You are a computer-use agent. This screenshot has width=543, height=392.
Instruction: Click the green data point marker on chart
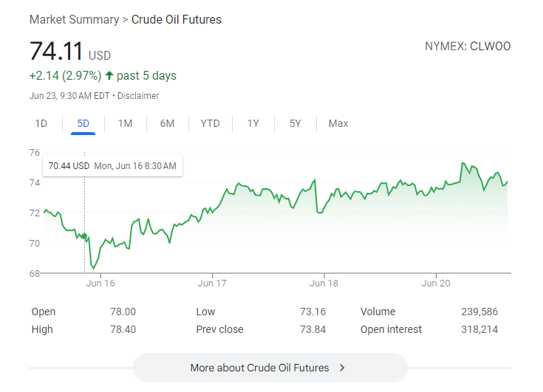(x=84, y=236)
